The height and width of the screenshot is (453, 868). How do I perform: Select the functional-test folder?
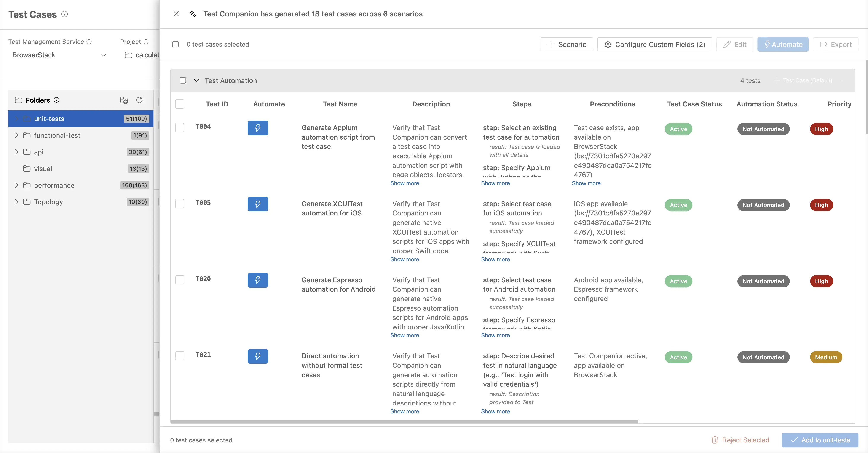[81, 135]
